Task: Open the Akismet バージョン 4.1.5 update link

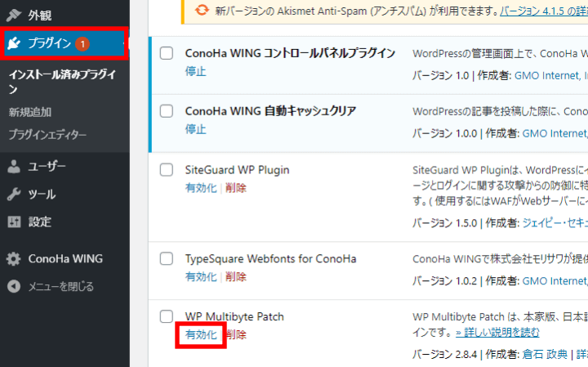Action: pyautogui.click(x=544, y=11)
